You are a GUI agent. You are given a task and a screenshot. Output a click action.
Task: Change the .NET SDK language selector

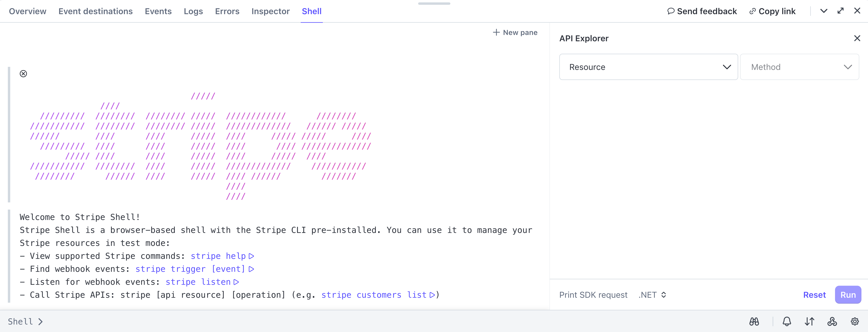[652, 295]
